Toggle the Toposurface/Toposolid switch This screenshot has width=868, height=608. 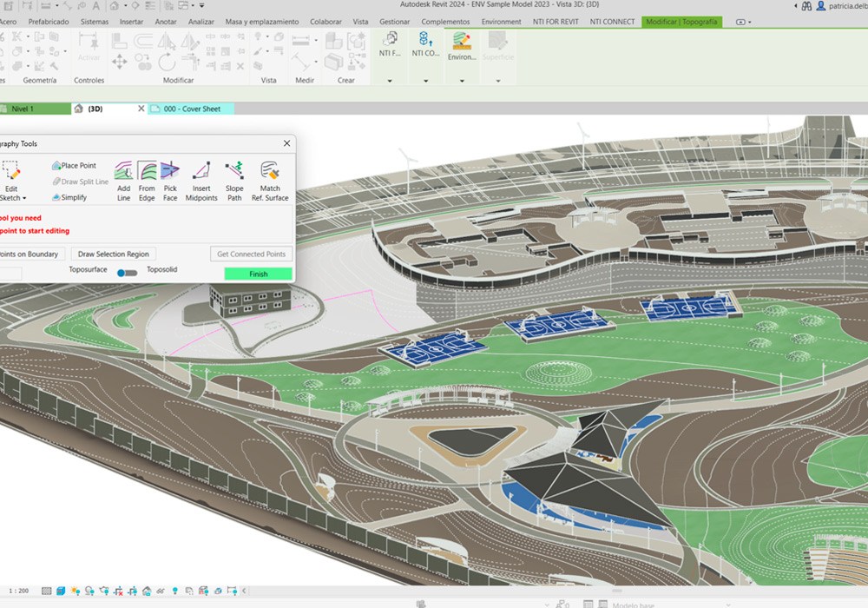[128, 273]
